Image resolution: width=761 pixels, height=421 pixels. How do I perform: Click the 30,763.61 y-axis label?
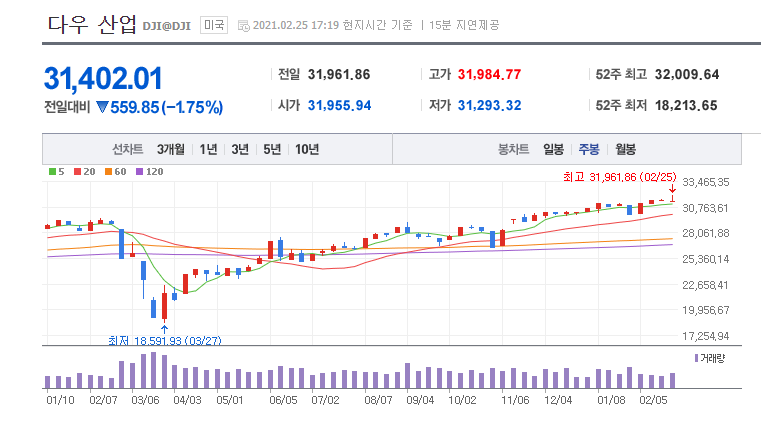point(706,208)
